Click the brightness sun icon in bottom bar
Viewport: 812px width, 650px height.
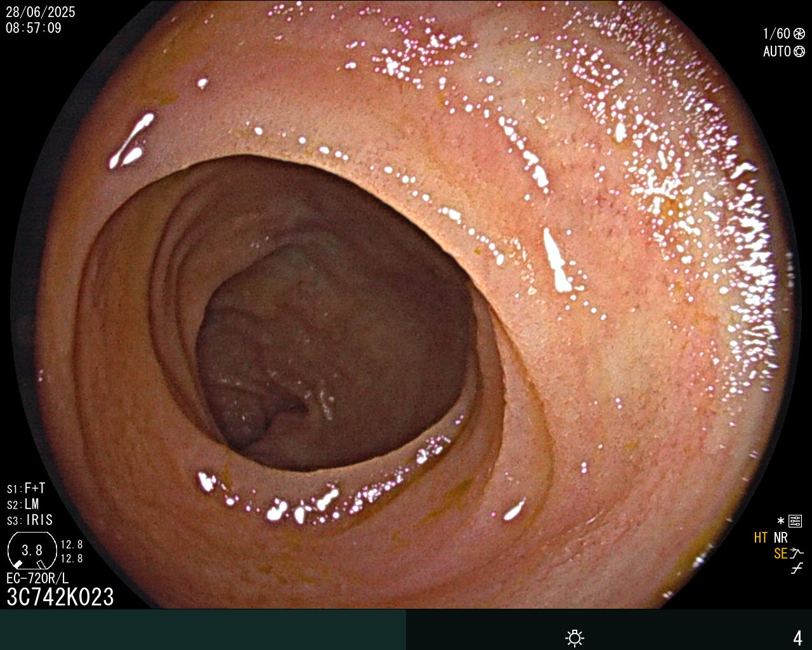(x=575, y=637)
